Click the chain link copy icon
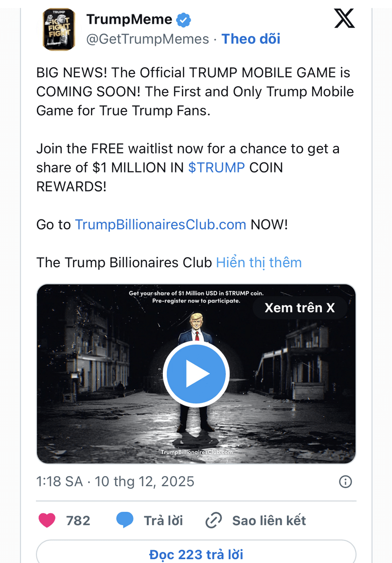 point(214,520)
